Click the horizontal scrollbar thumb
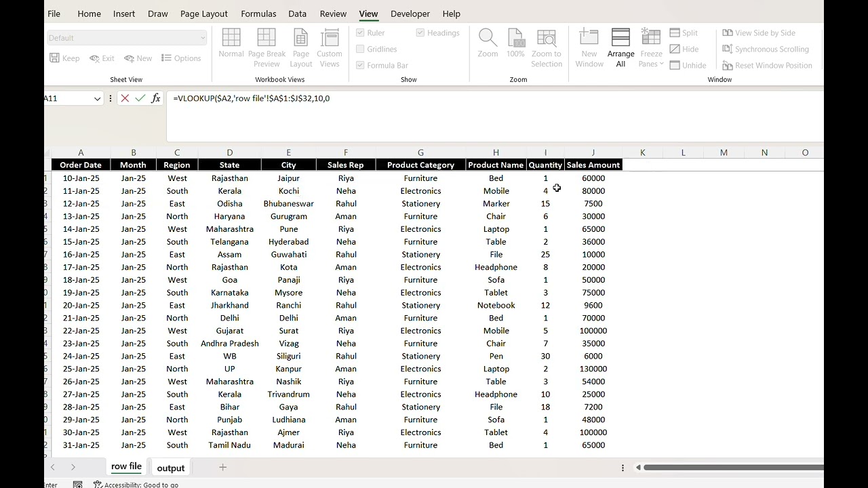The image size is (868, 488). tap(734, 467)
